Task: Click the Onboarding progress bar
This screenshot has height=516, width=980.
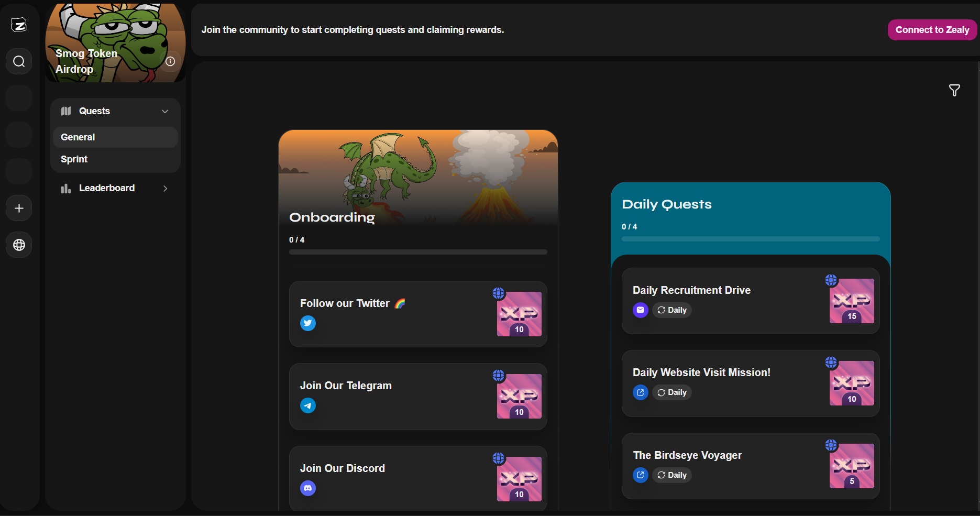Action: pos(418,252)
